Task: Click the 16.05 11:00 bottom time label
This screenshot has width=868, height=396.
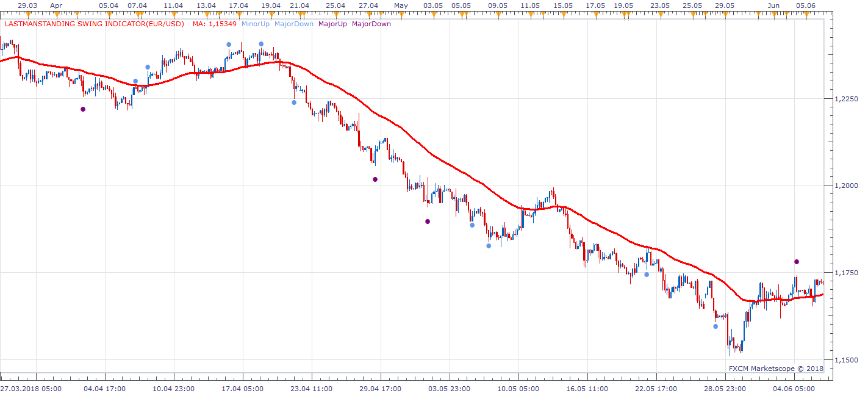Action: click(x=587, y=388)
